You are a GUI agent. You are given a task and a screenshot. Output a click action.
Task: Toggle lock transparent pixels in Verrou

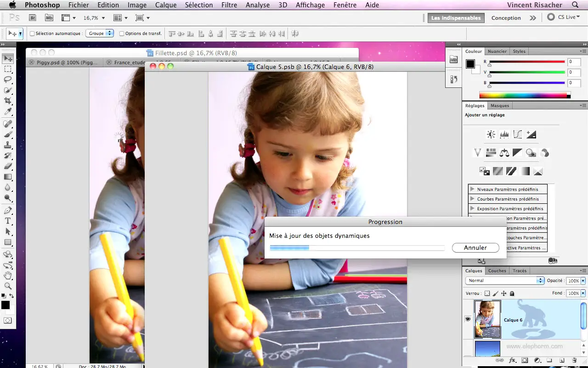487,293
